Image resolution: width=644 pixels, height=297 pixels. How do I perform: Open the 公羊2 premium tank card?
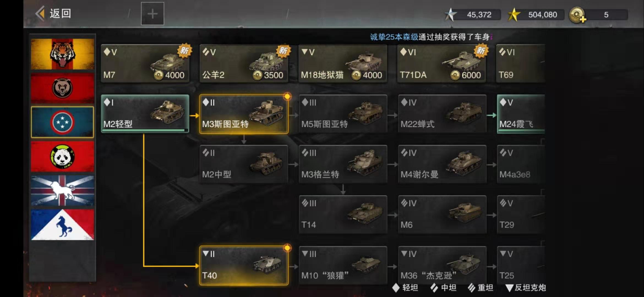(x=244, y=64)
